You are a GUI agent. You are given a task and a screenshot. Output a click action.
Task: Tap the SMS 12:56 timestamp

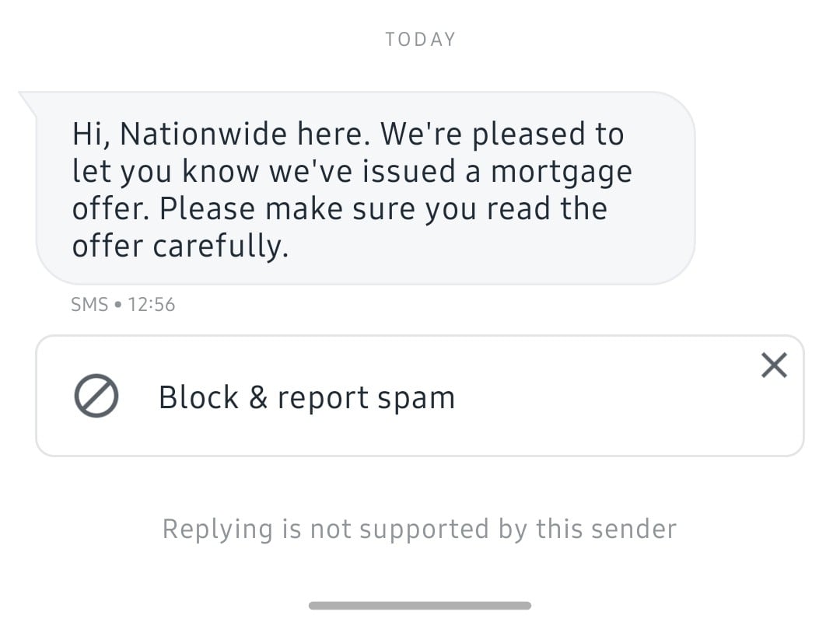point(123,304)
